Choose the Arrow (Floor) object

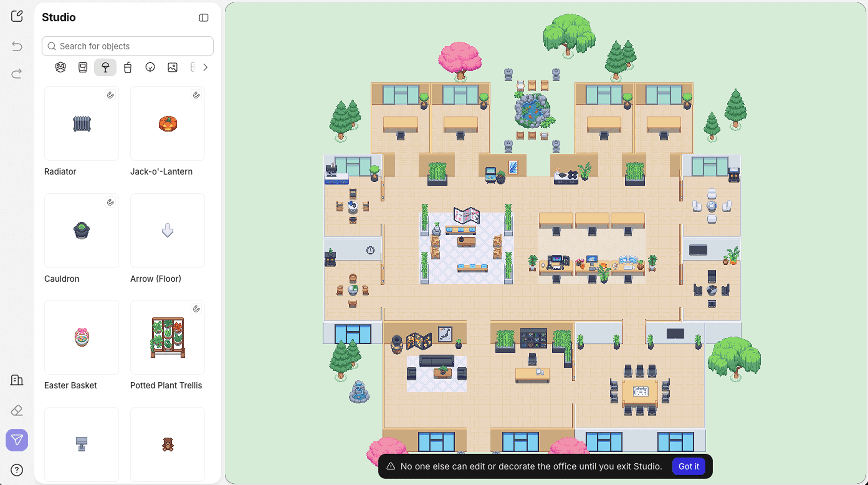(x=168, y=231)
